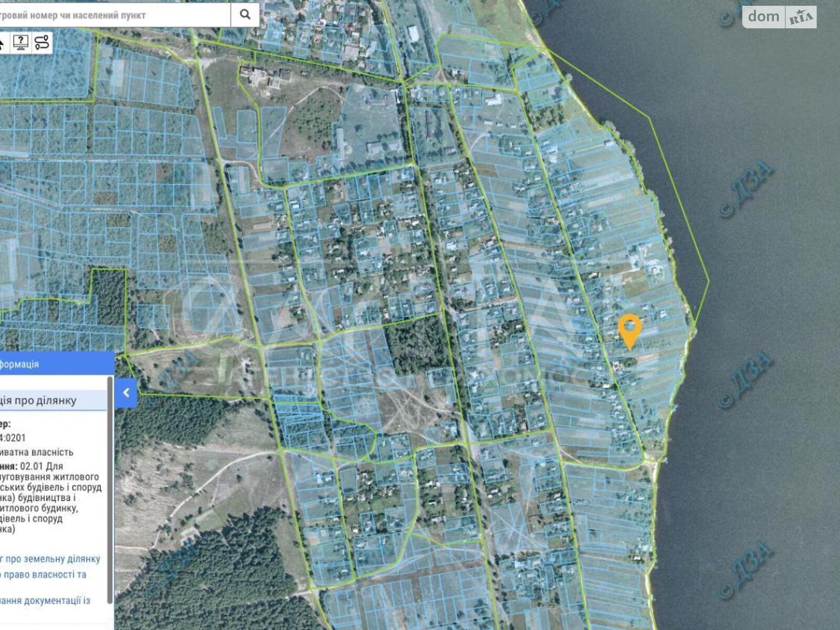The image size is (840, 630).
Task: Select the parcel information section header
Action: pos(53,401)
